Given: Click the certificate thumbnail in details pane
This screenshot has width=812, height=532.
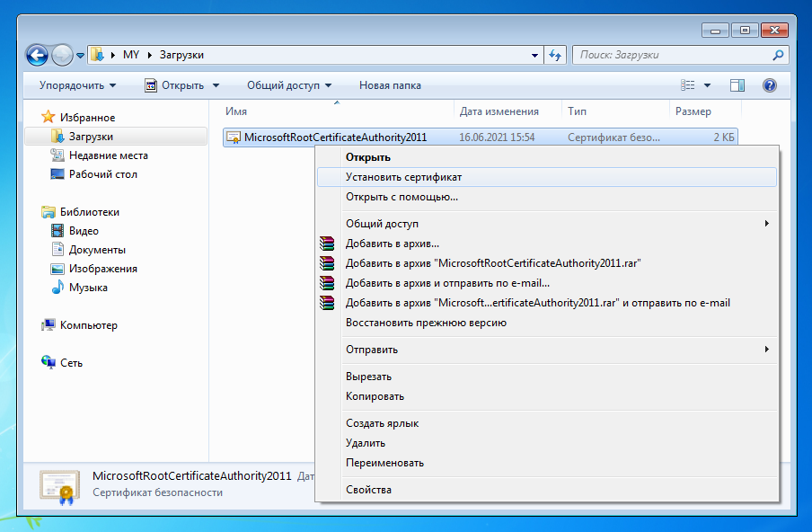Looking at the screenshot, I should [60, 487].
